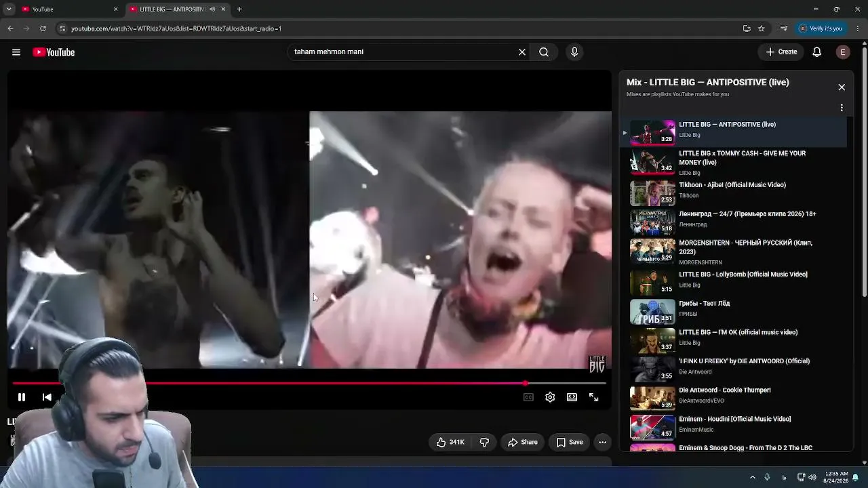Click the taskbar microphone tray icon
The width and height of the screenshot is (868, 488).
(767, 477)
